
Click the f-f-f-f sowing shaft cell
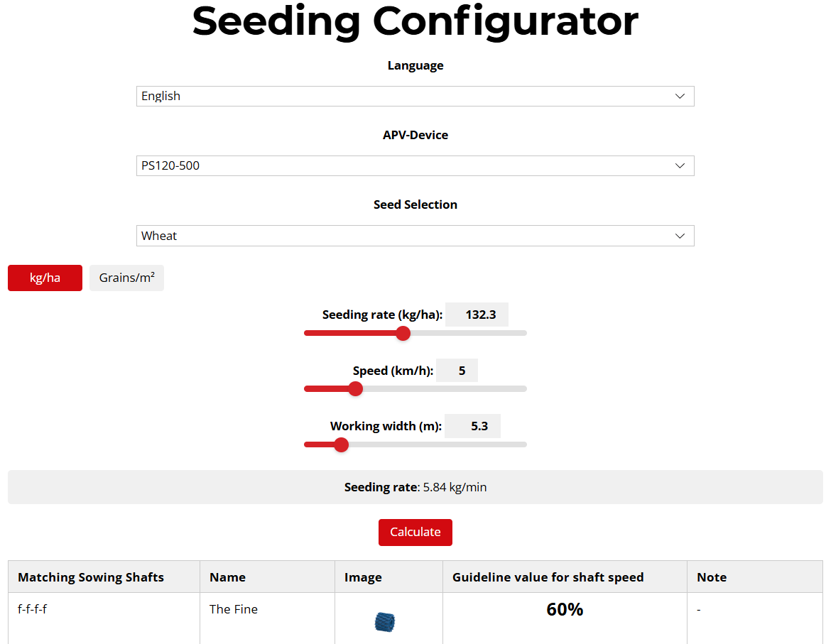[33, 609]
